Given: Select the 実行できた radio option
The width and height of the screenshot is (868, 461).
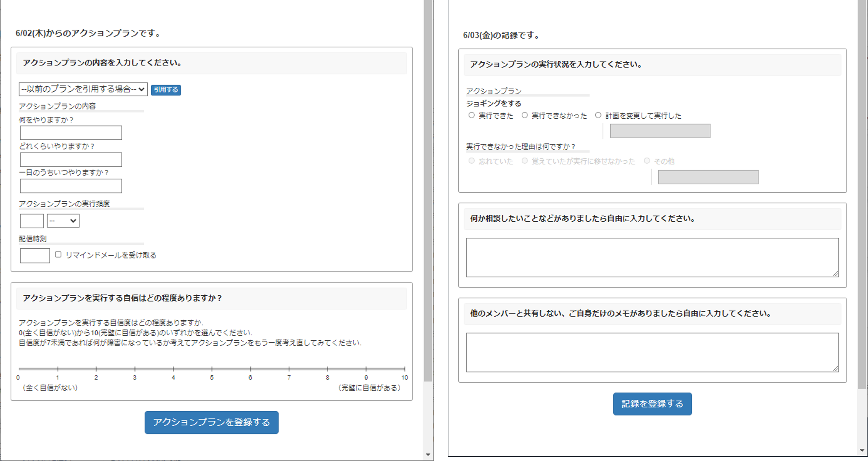Looking at the screenshot, I should coord(472,115).
